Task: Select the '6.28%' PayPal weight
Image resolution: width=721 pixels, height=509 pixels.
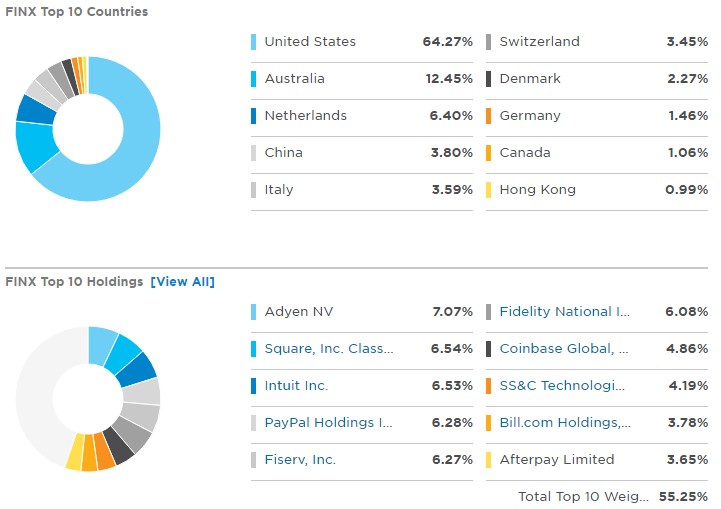Action: pyautogui.click(x=452, y=423)
